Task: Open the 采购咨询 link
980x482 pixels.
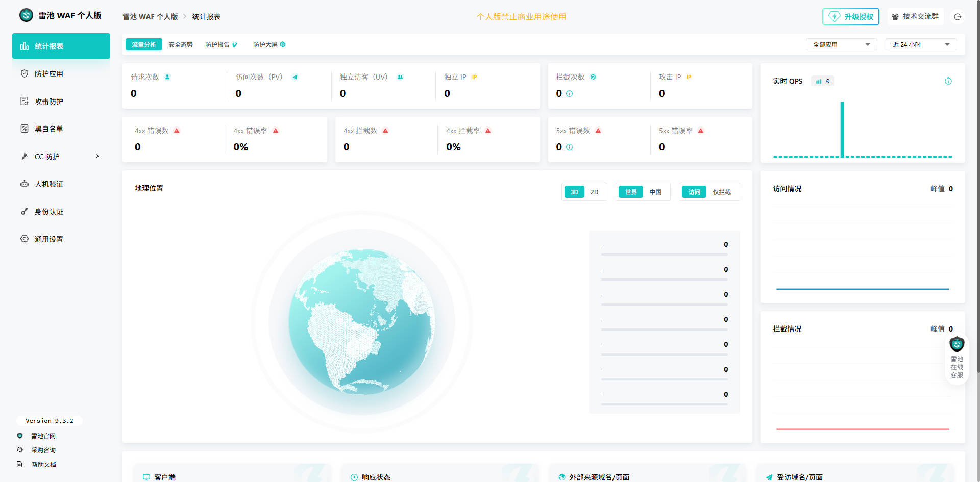Action: coord(43,450)
